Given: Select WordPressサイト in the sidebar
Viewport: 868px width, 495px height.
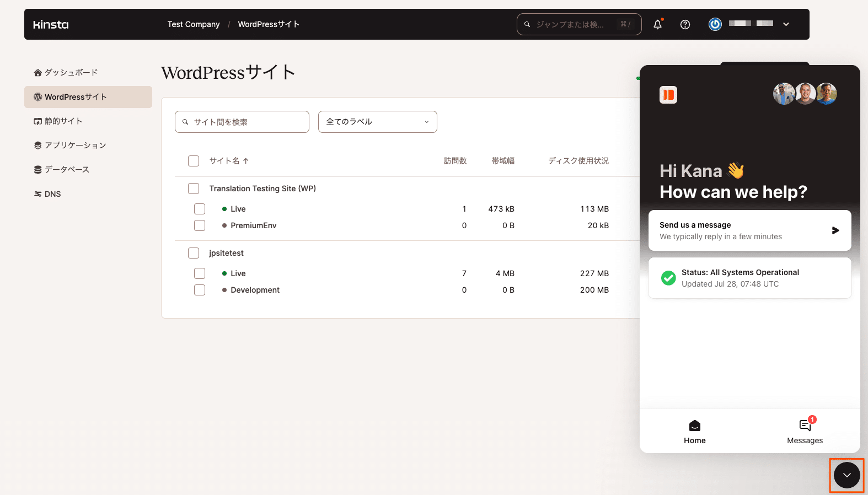Looking at the screenshot, I should click(x=88, y=97).
